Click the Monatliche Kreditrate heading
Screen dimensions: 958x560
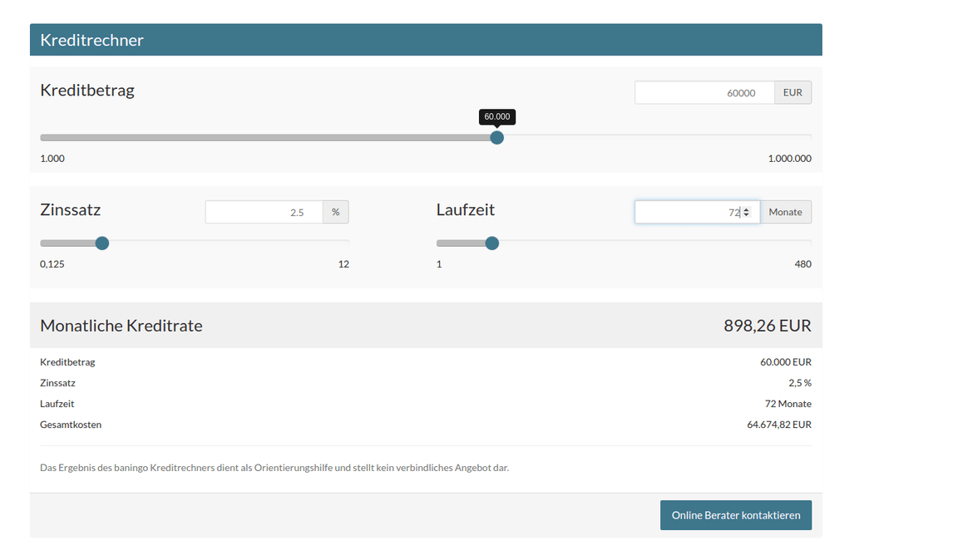pyautogui.click(x=121, y=326)
